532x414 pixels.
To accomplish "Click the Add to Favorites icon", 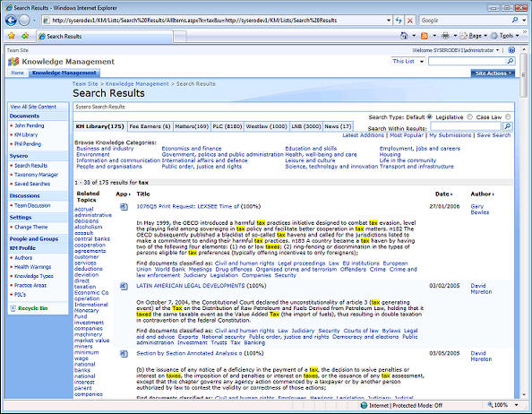I will click(25, 36).
